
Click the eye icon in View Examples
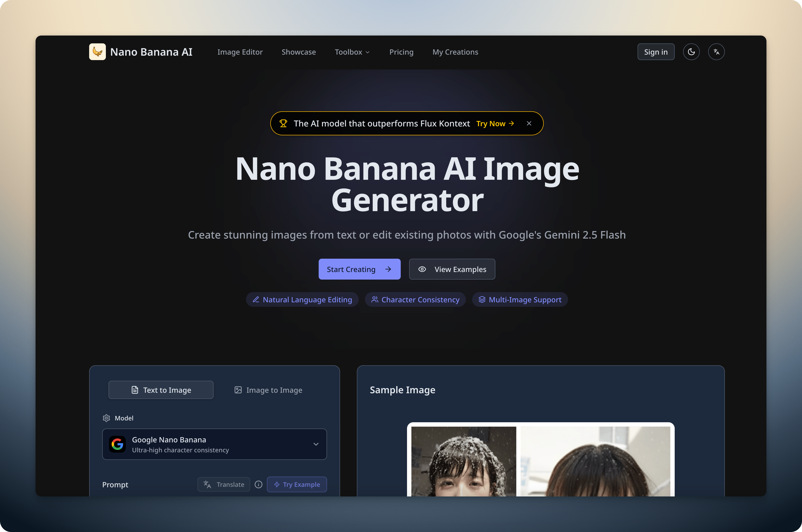pyautogui.click(x=422, y=269)
